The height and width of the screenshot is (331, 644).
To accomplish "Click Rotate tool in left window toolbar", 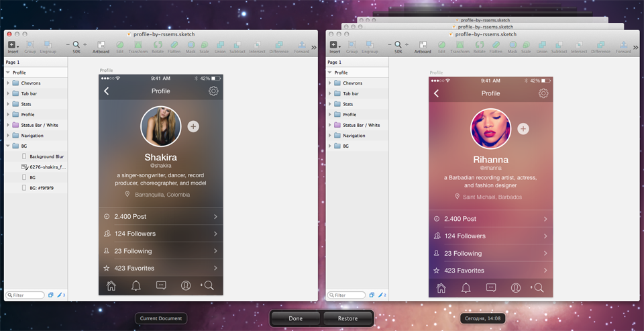I will coord(157,47).
